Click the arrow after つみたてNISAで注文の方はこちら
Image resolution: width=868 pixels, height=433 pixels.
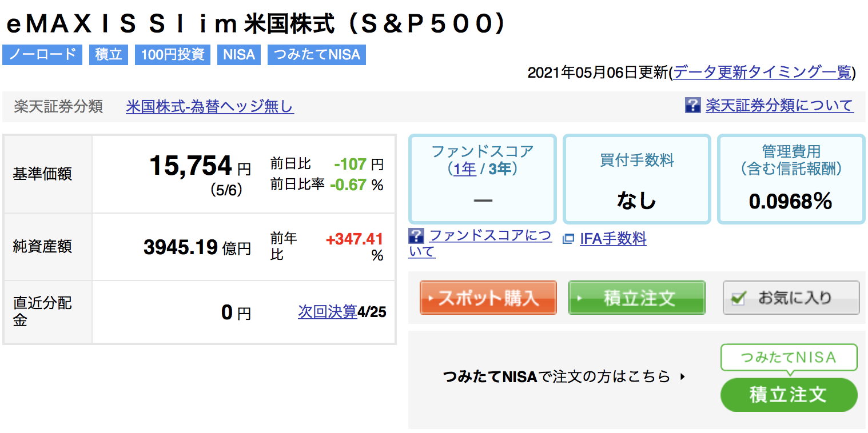tap(682, 377)
